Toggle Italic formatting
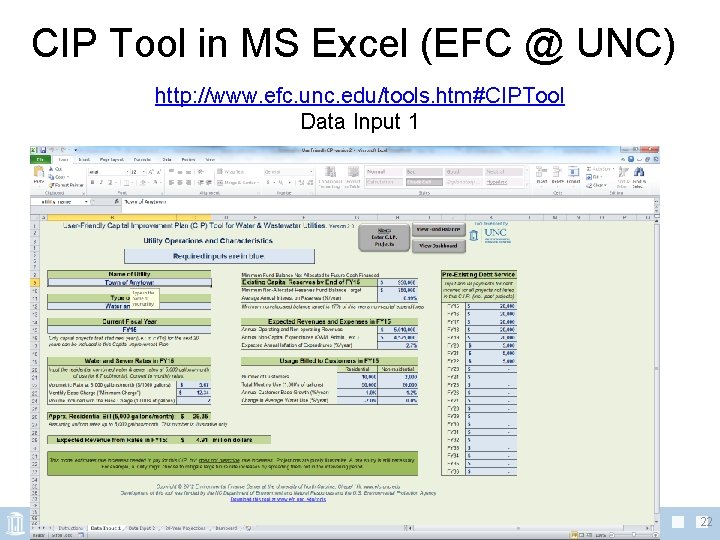720x540 pixels. pos(101,182)
